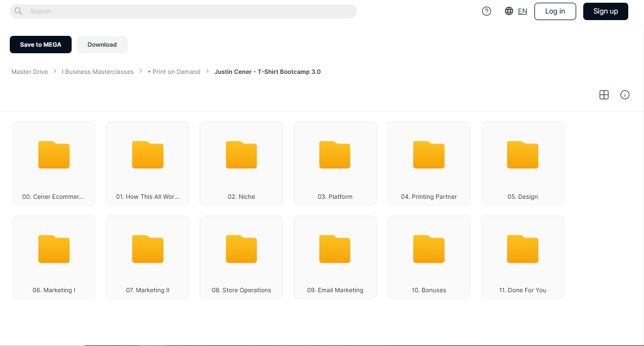This screenshot has height=346, width=644.
Task: Open the 02. Niche folder icon
Action: [x=241, y=155]
